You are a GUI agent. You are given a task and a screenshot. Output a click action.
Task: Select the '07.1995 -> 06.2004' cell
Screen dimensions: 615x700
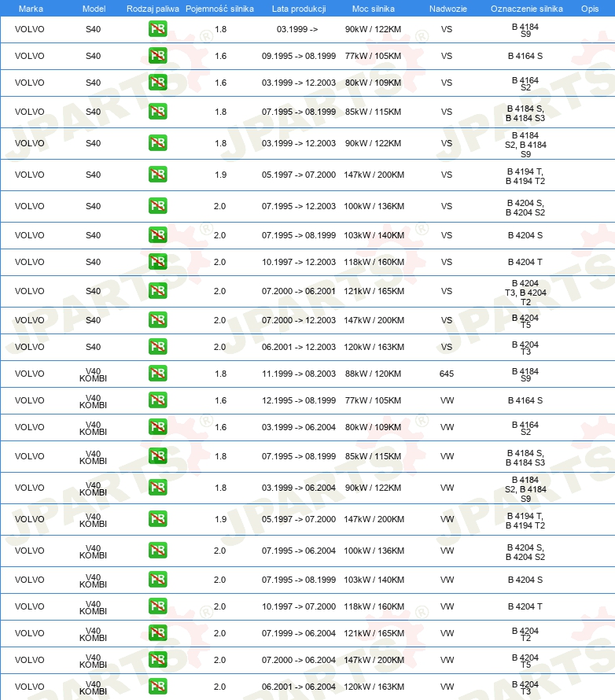tap(299, 551)
